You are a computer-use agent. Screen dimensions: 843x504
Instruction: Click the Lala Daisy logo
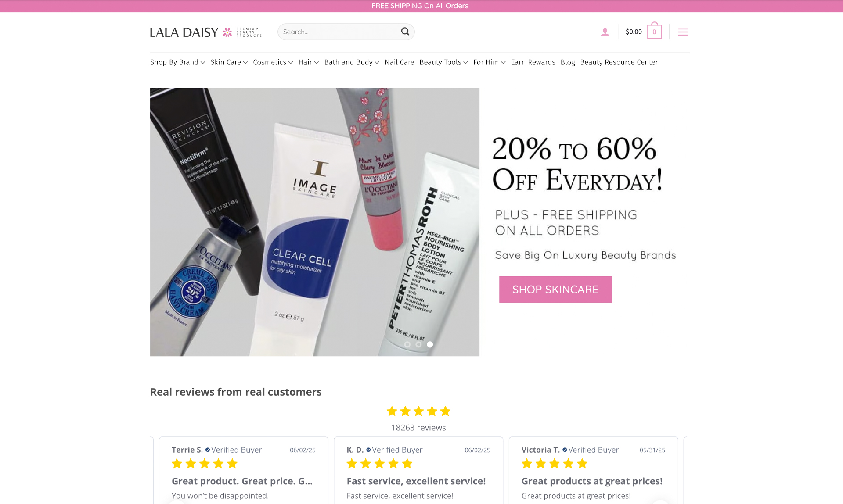pos(206,32)
